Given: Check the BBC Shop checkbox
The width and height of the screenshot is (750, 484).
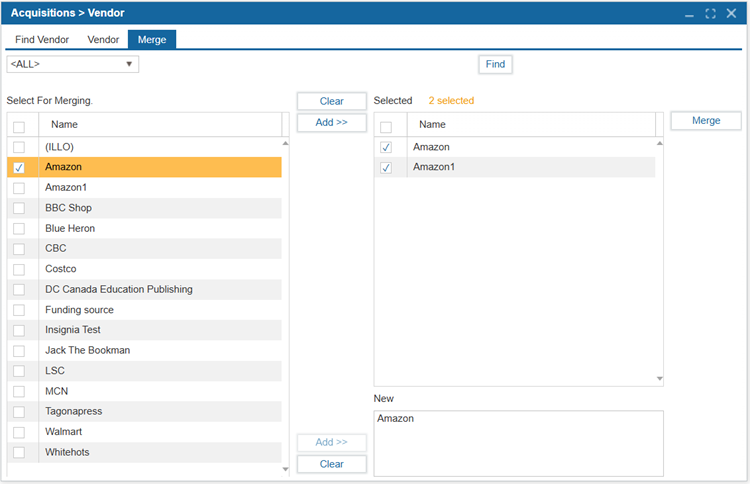Looking at the screenshot, I should [19, 209].
